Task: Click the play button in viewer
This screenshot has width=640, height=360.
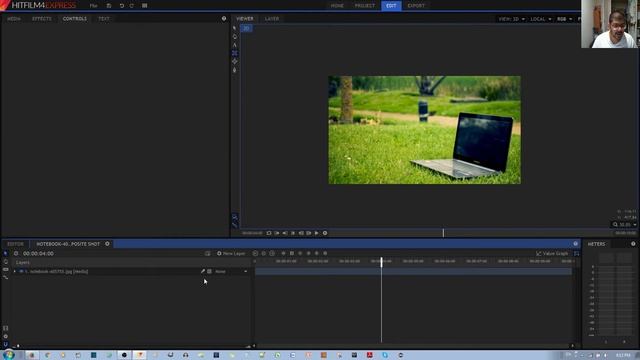Action: (x=316, y=233)
